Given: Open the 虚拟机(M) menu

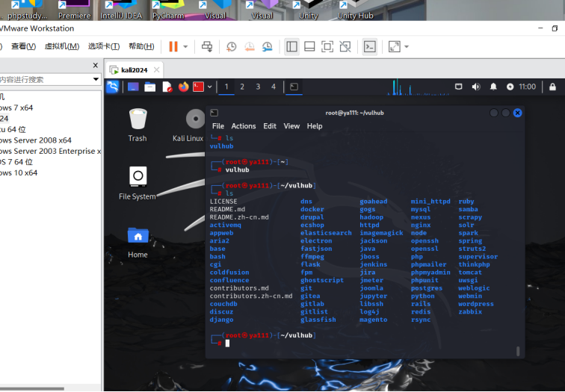Looking at the screenshot, I should pyautogui.click(x=61, y=46).
